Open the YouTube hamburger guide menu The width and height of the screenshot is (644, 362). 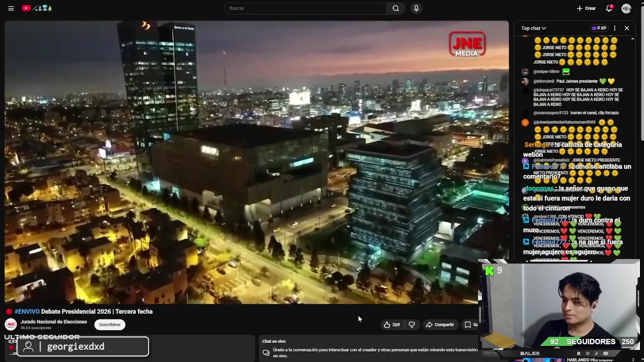[x=11, y=8]
